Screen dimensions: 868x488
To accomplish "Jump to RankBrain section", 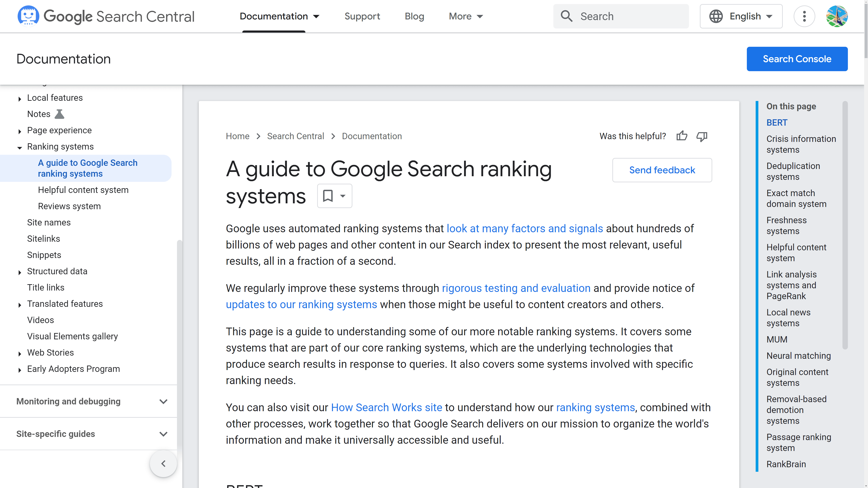I will pos(786,464).
